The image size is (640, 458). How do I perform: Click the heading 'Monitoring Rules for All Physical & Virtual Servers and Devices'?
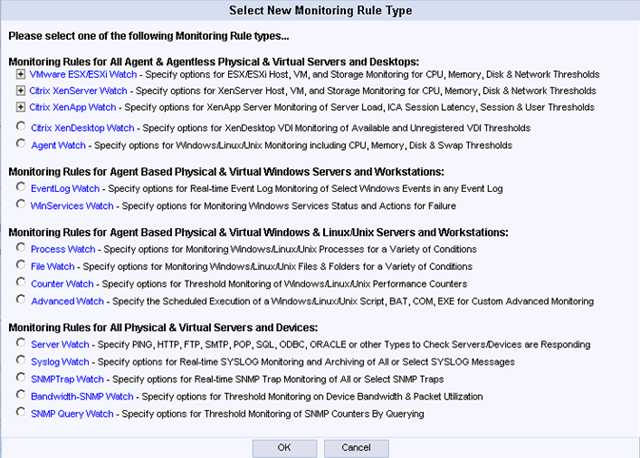pyautogui.click(x=163, y=327)
